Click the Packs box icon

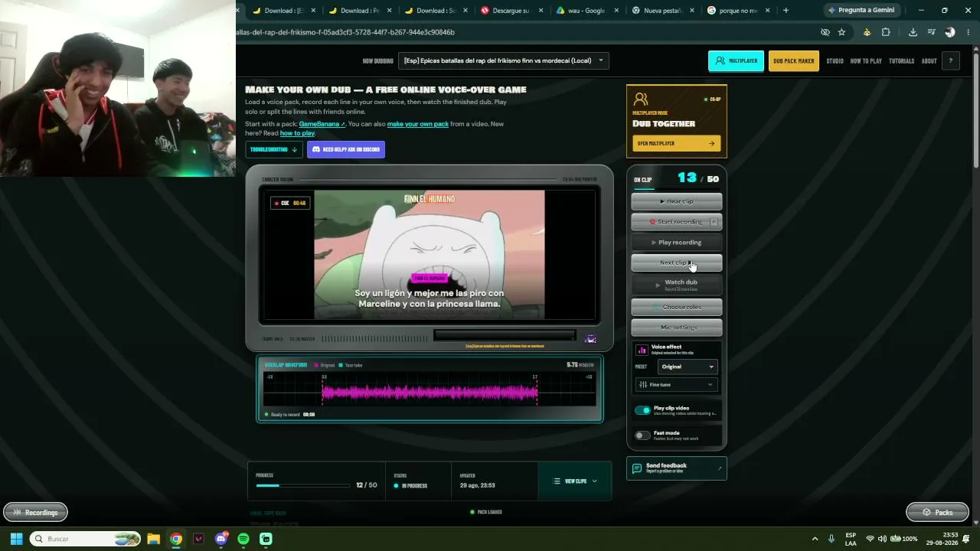926,512
